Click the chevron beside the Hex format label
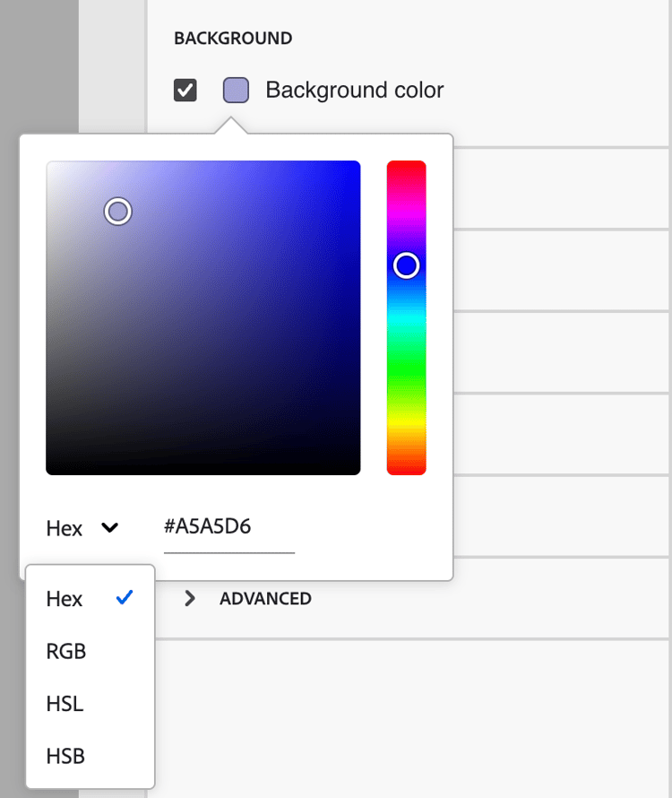672x798 pixels. pyautogui.click(x=110, y=527)
